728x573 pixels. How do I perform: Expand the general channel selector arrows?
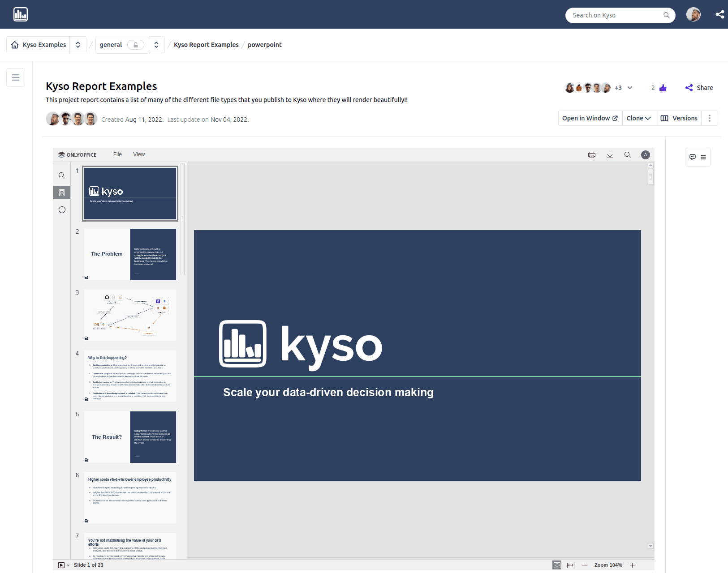[156, 45]
